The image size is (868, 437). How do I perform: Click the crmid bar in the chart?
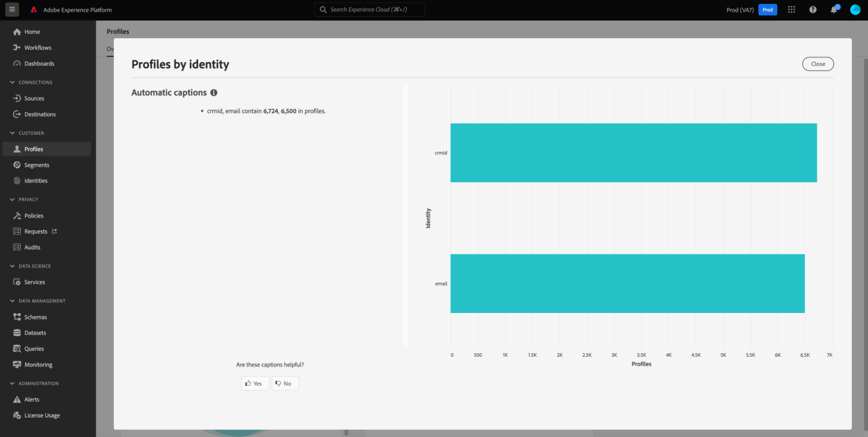tap(634, 153)
